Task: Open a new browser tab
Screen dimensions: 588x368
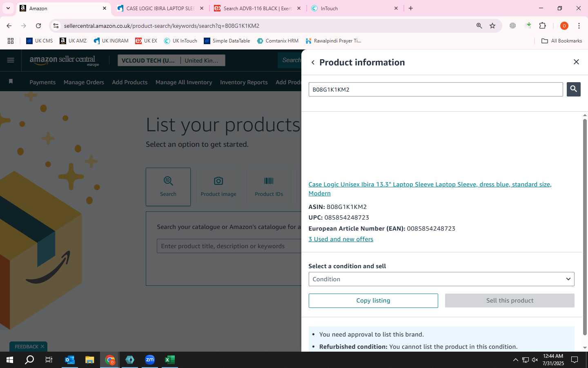Action: (411, 8)
